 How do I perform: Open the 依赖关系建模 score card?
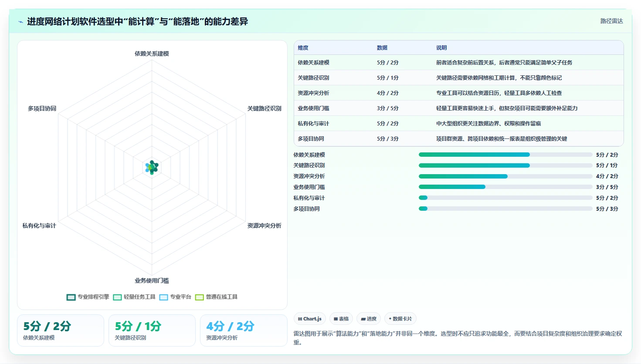61,330
